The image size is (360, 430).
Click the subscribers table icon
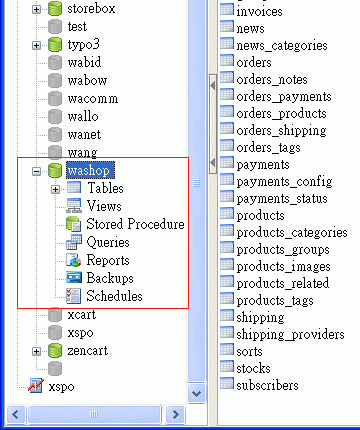pyautogui.click(x=227, y=383)
